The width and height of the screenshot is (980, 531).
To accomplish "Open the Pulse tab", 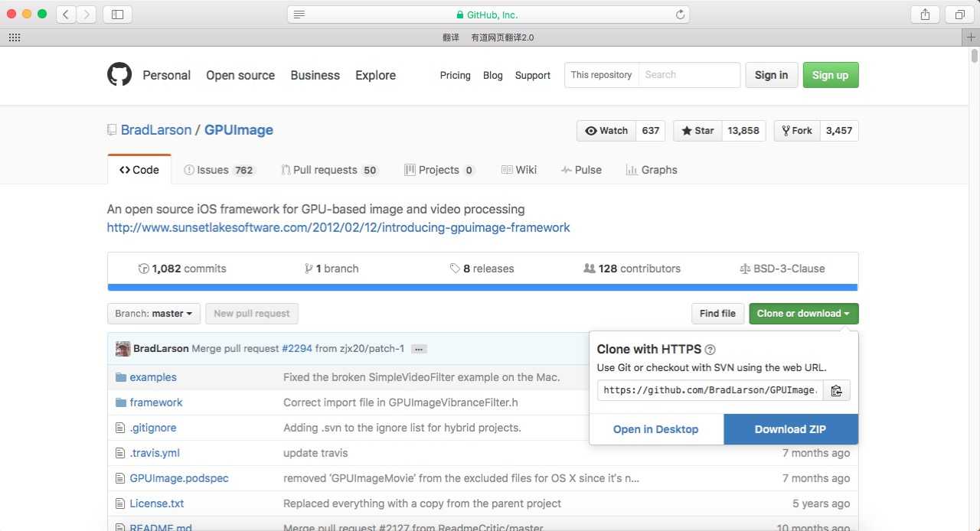I will click(x=581, y=170).
